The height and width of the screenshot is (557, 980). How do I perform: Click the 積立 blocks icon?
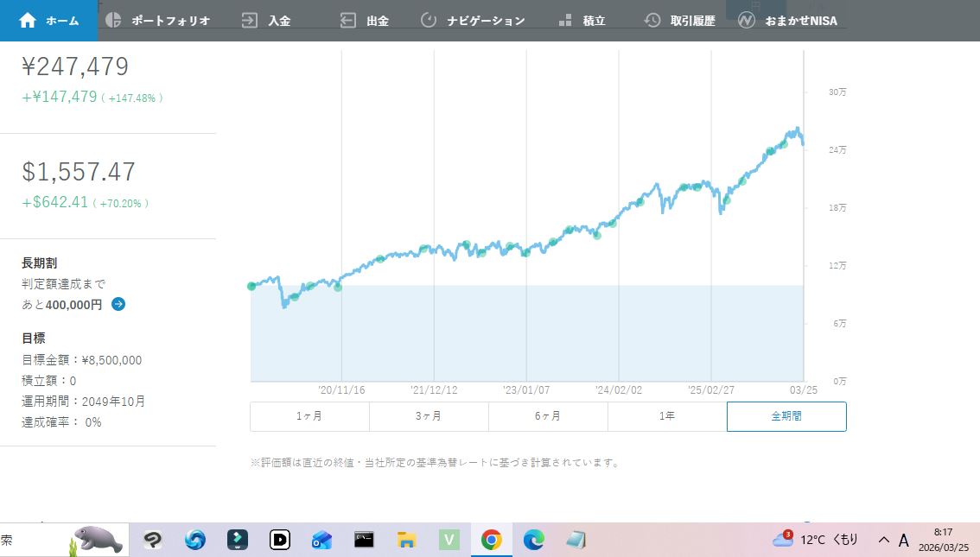pyautogui.click(x=565, y=21)
